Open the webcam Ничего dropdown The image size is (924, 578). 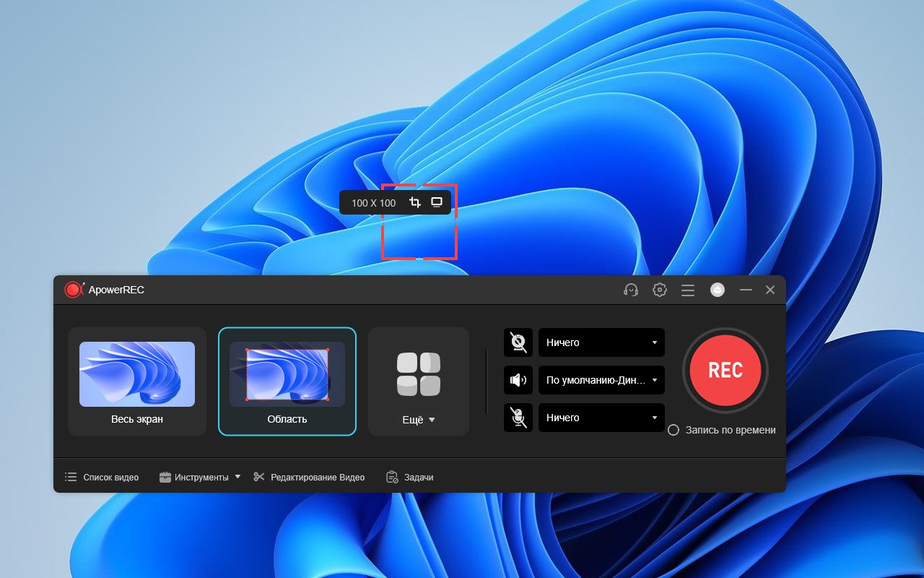[601, 342]
